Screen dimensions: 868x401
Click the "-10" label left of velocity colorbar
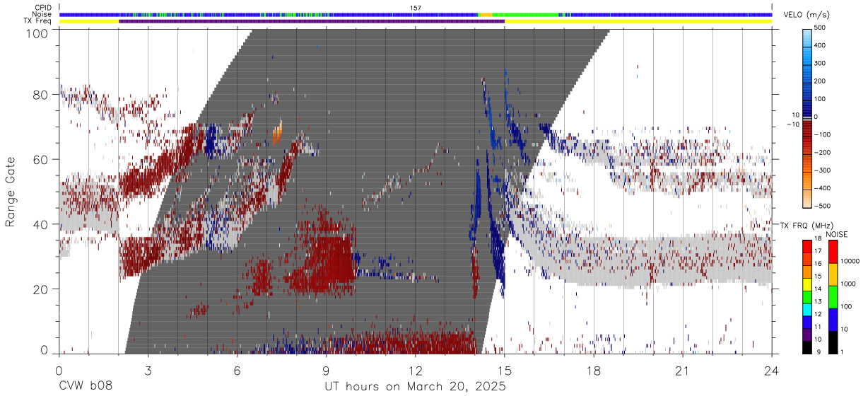pyautogui.click(x=792, y=124)
